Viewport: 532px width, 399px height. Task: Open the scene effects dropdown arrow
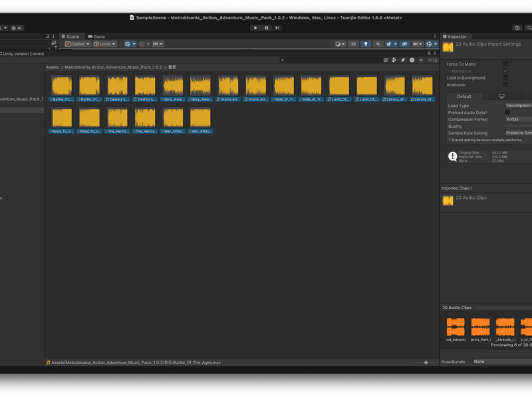(x=395, y=44)
